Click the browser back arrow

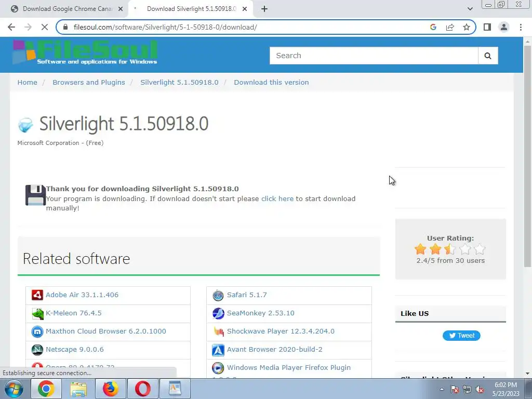pyautogui.click(x=11, y=27)
